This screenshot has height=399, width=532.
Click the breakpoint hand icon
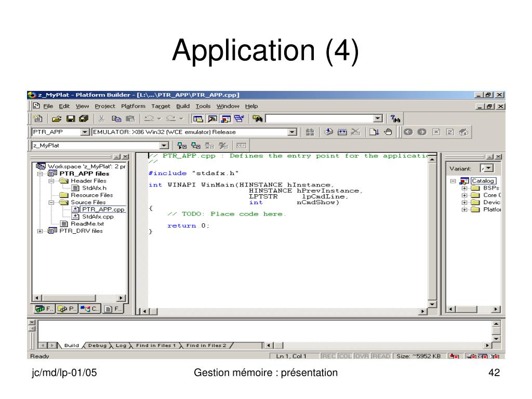388,132
